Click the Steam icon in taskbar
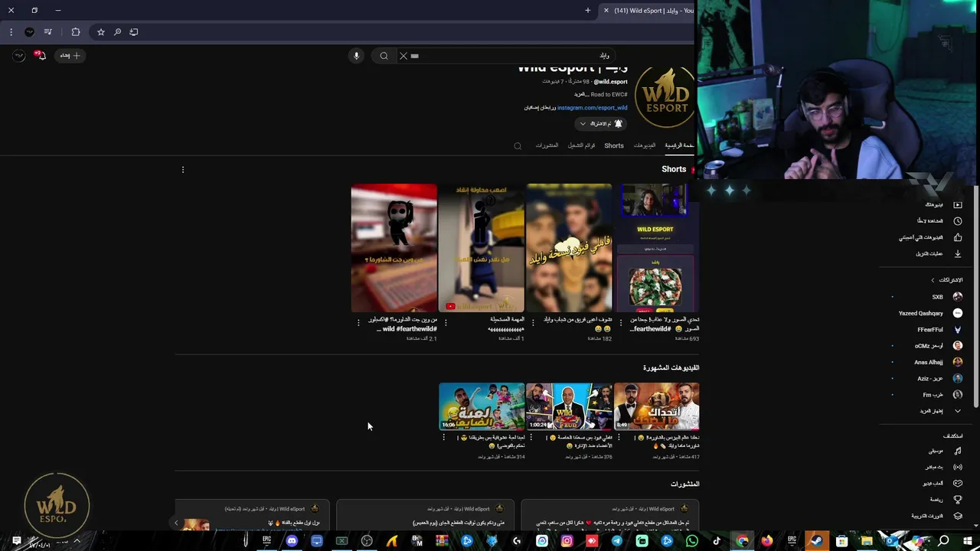Screen dimensions: 980x551 (816, 541)
